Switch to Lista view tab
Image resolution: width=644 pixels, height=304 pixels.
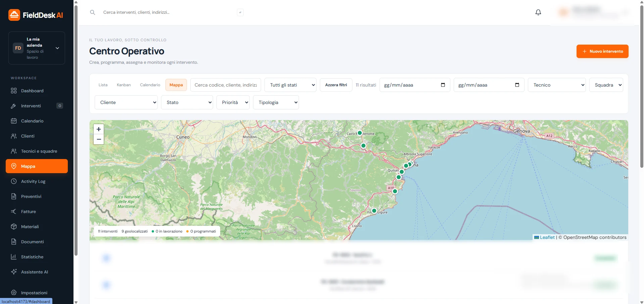[103, 85]
